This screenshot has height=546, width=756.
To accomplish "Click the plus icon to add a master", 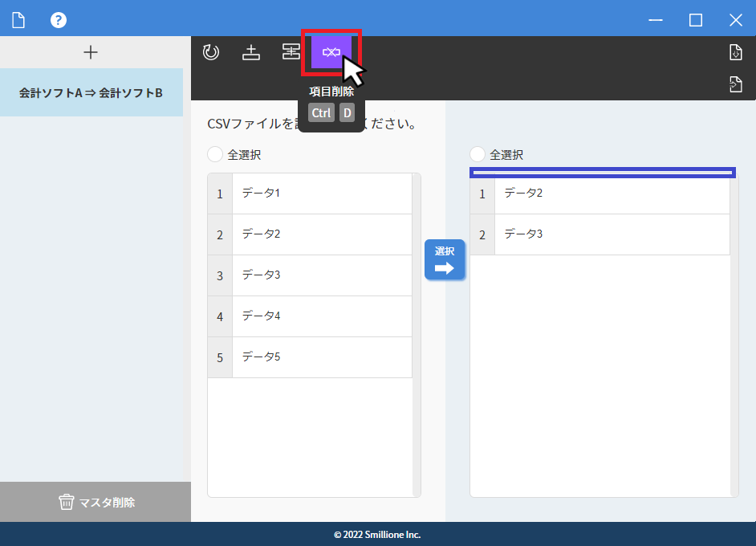I will 91,52.
